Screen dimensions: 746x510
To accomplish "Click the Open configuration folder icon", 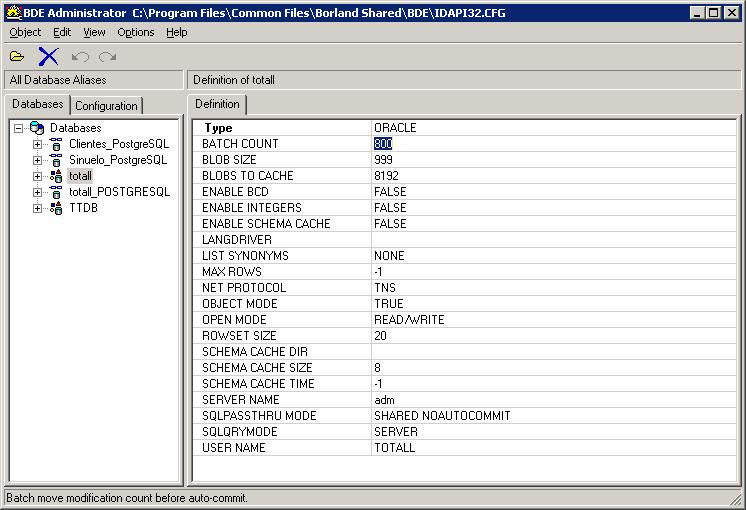I will click(17, 57).
